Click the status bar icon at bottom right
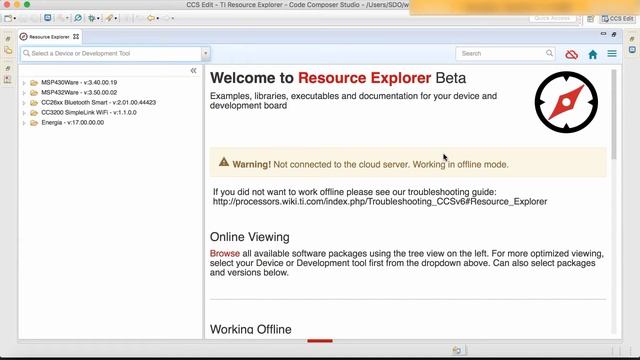 457,350
